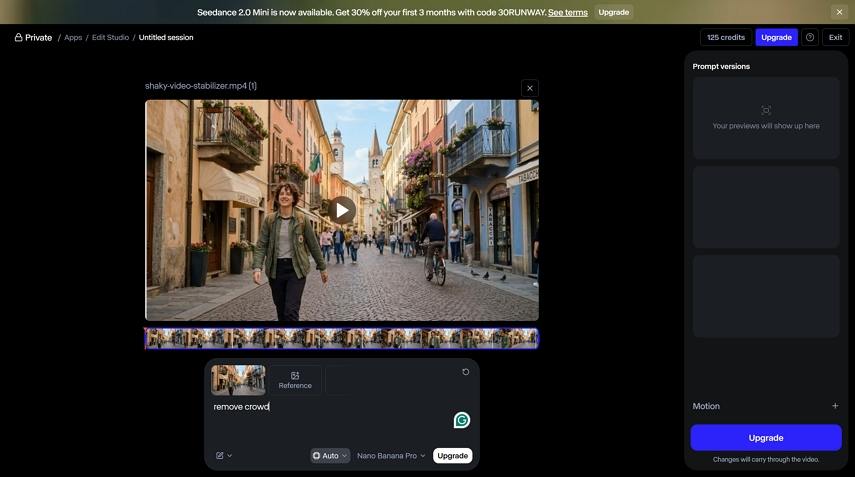Click the Private lock icon
The image size is (855, 477).
18,37
